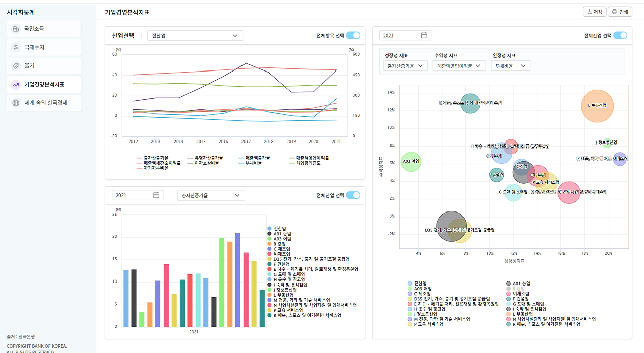This screenshot has width=644, height=353.
Task: Toggle 총자산증가율 series in line chart legend
Action: tap(152, 158)
